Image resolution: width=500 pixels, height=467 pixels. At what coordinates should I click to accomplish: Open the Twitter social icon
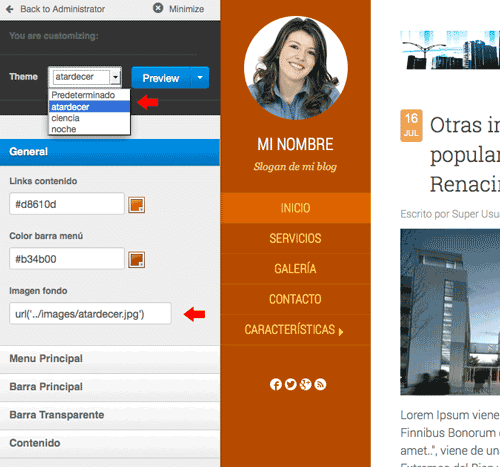[291, 384]
